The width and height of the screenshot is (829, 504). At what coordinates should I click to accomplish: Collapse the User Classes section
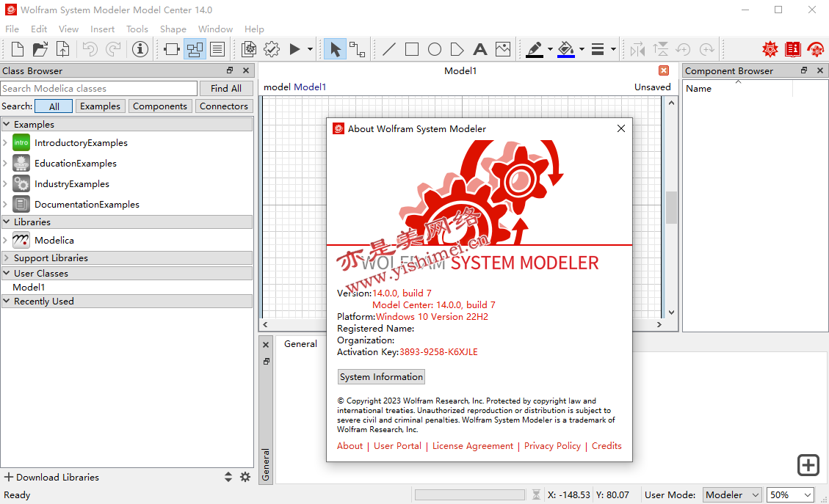coord(7,273)
